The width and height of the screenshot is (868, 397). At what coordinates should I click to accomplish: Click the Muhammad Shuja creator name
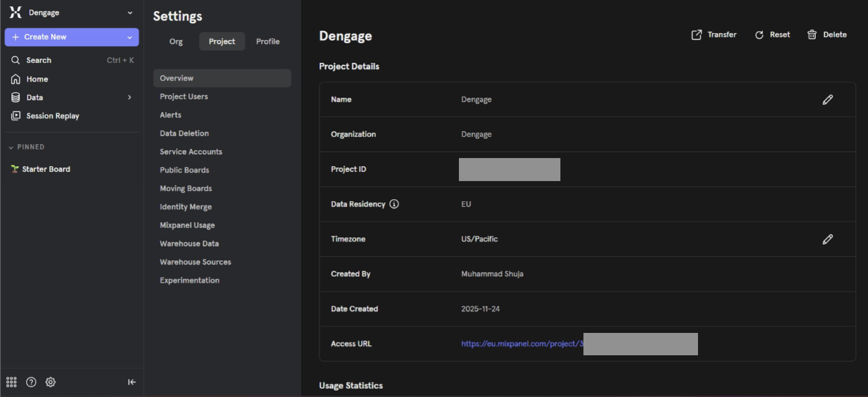pos(493,274)
